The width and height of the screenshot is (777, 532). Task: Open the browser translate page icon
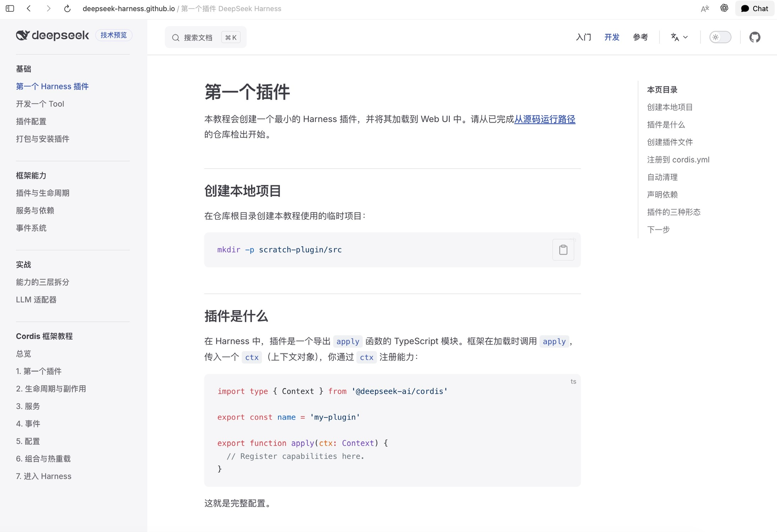[705, 9]
